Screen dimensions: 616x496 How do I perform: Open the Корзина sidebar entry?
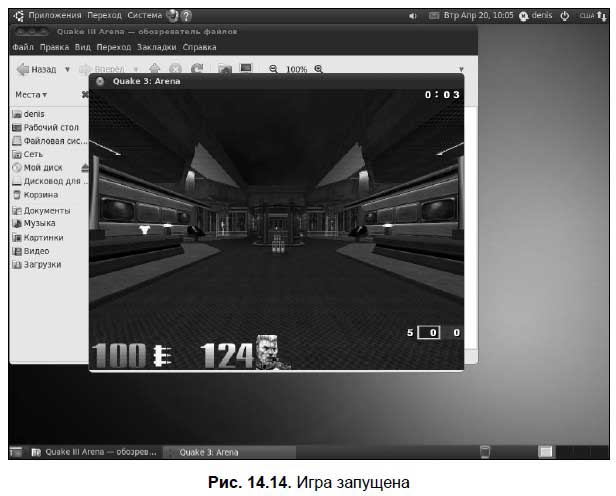tap(42, 196)
